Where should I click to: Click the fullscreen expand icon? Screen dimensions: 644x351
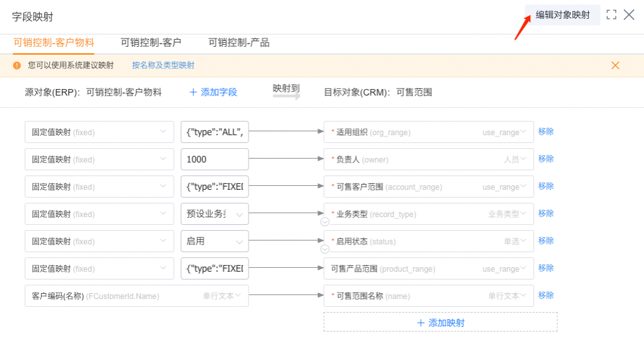tap(611, 15)
